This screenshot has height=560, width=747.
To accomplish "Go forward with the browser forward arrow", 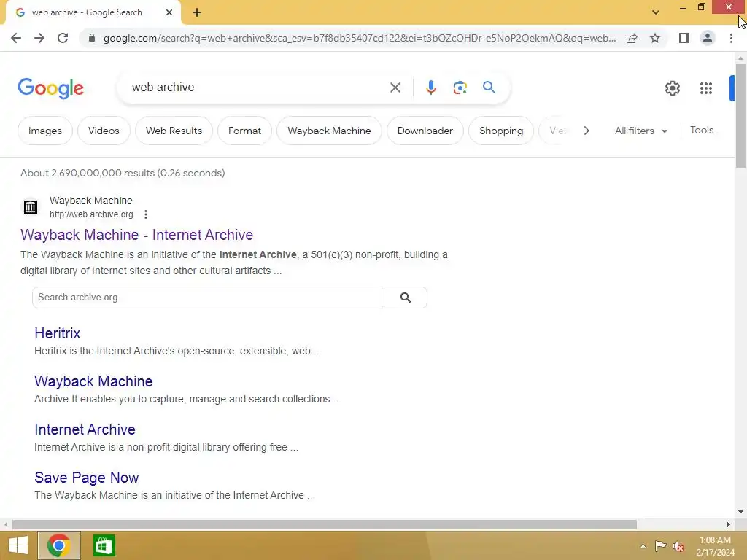I will 39,38.
